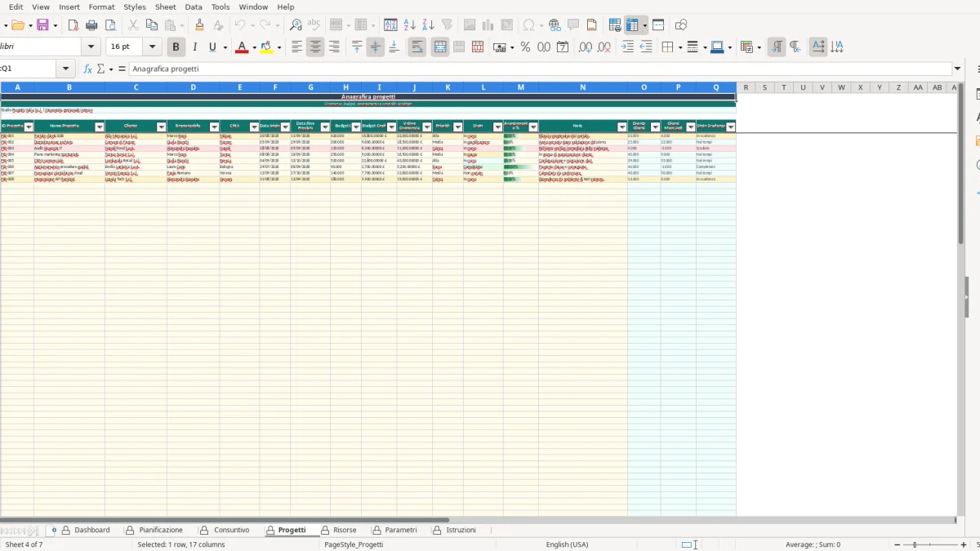Add a decimal place

(586, 47)
